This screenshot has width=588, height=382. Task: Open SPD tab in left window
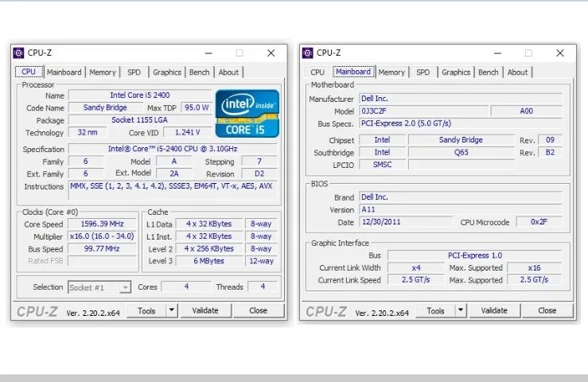[134, 72]
